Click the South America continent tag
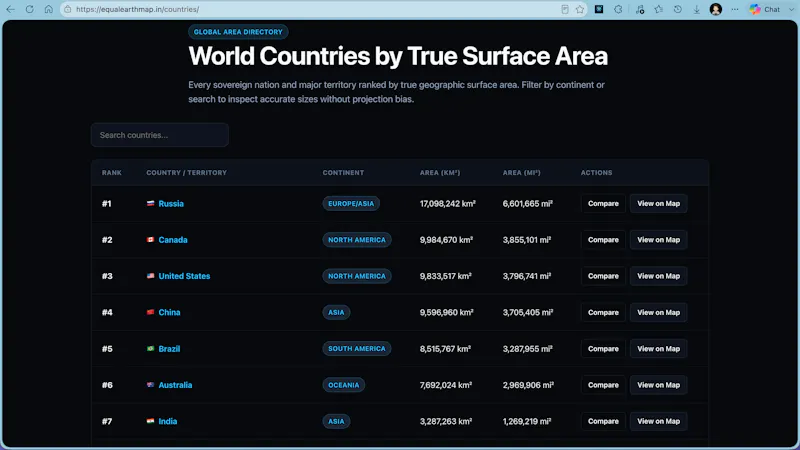This screenshot has width=800, height=450. (x=357, y=349)
